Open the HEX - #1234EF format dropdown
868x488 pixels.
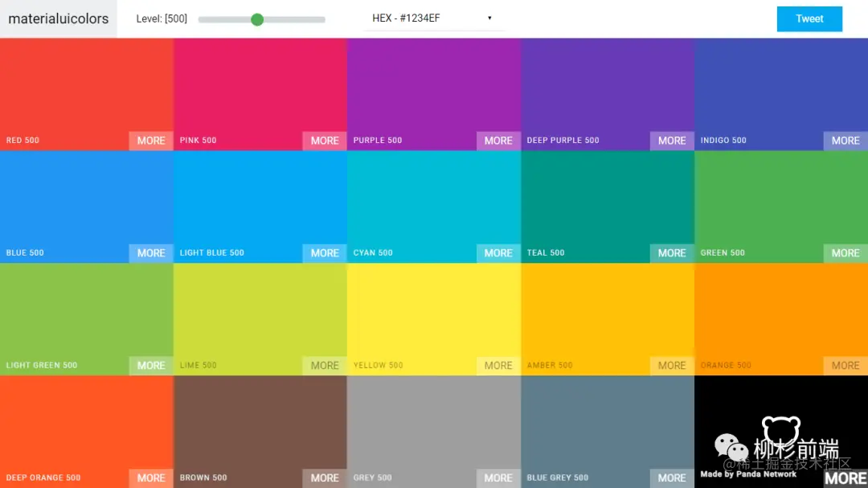point(432,18)
